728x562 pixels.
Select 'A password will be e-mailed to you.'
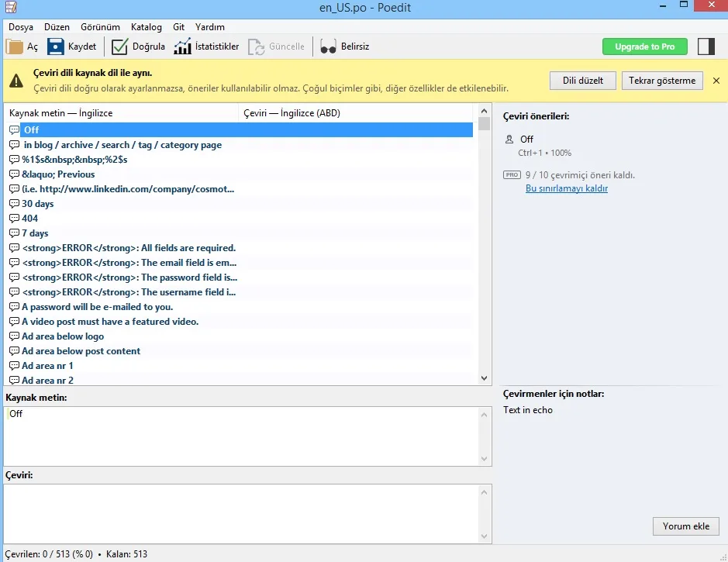point(240,307)
